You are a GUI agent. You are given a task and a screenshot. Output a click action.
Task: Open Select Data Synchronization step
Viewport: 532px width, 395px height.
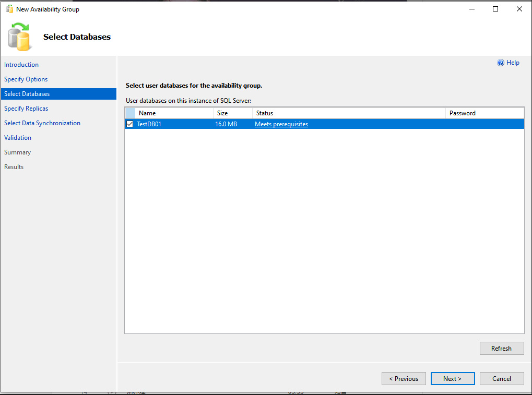click(x=42, y=123)
